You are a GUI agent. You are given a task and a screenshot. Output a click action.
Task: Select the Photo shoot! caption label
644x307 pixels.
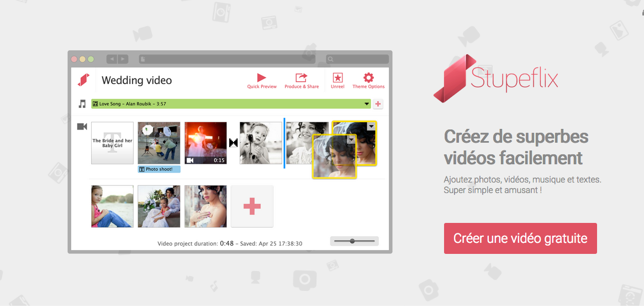(159, 169)
